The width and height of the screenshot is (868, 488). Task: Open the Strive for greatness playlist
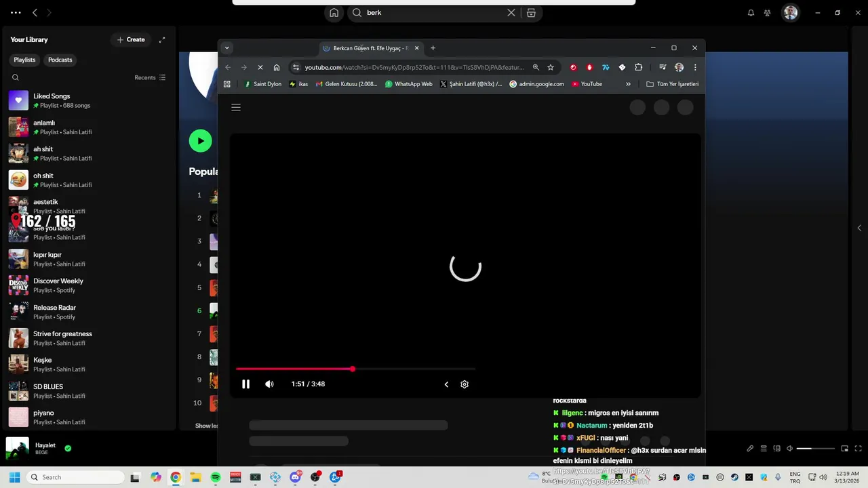88,338
